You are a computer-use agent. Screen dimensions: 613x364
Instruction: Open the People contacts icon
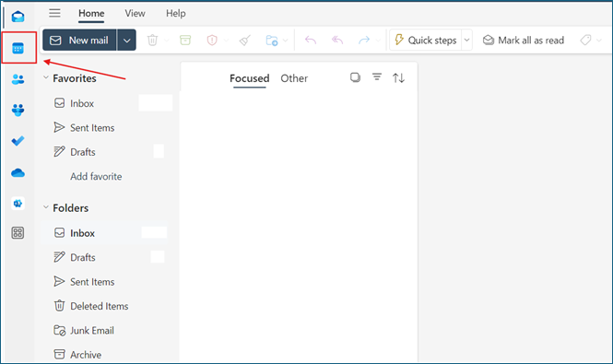point(18,79)
